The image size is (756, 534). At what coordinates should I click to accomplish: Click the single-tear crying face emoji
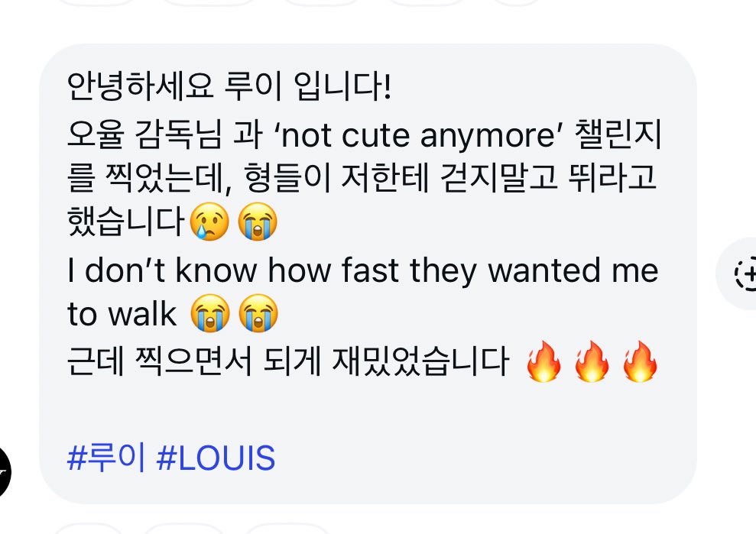209,224
